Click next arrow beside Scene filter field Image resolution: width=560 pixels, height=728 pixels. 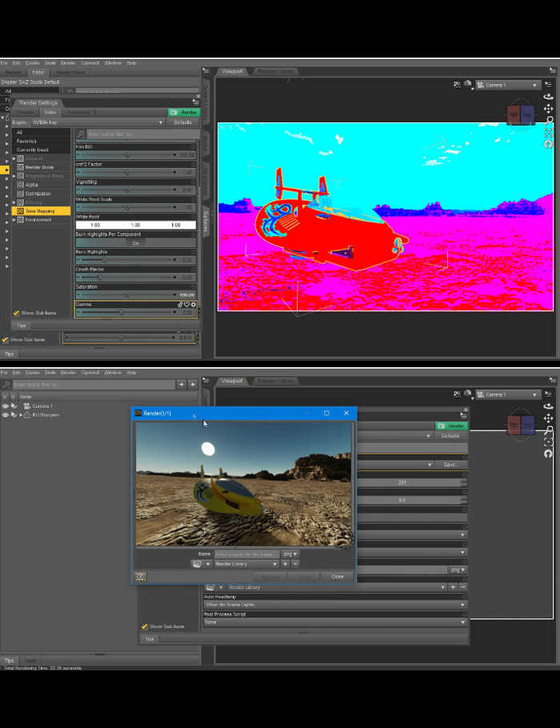coord(193,384)
